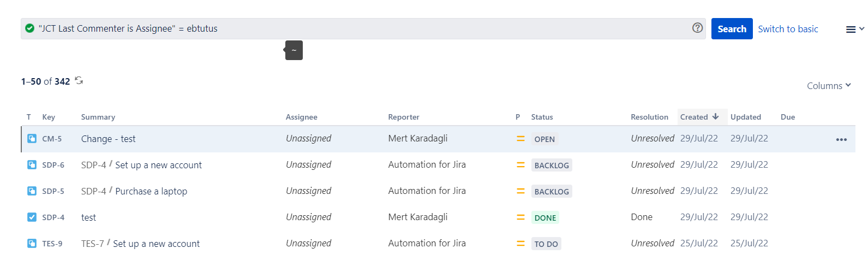Click the green valid query checkmark icon

click(30, 28)
